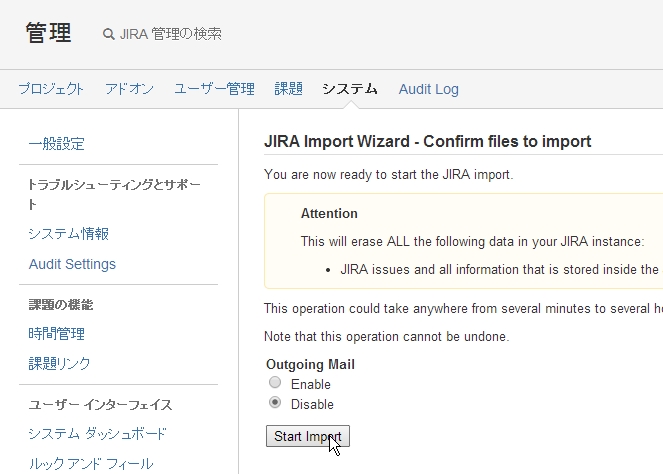Click the search magnifier icon
Viewport: 663px width, 474px height.
[108, 34]
